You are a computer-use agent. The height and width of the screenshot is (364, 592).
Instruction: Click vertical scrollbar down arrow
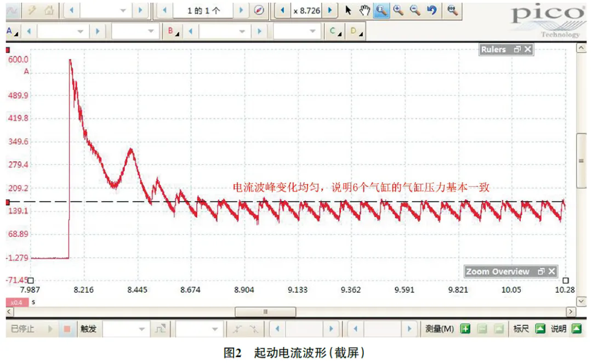[x=581, y=302]
